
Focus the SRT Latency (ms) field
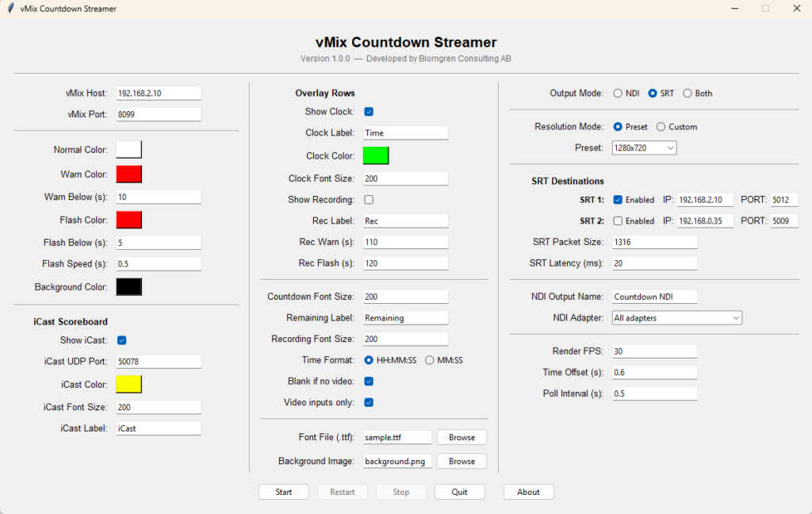[654, 263]
